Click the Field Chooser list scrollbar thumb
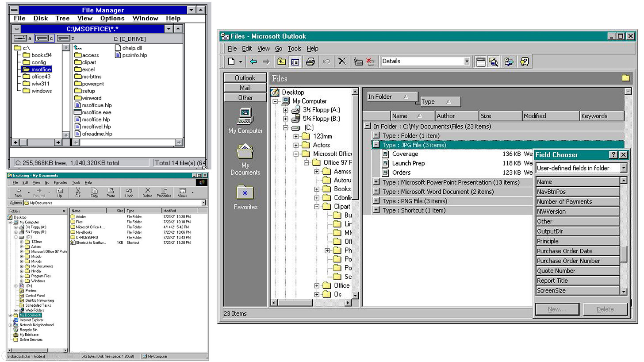This screenshot has width=644, height=362. (624, 255)
